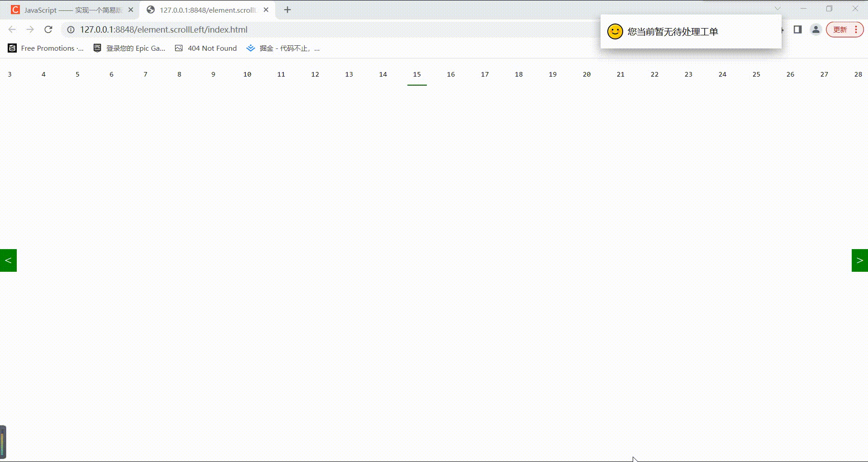Reload the current page
The width and height of the screenshot is (868, 462).
(x=48, y=29)
